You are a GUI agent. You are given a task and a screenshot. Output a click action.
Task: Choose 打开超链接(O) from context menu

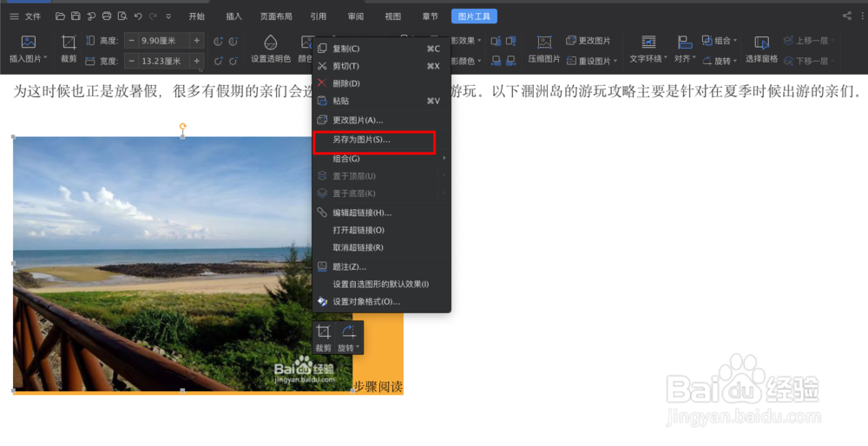click(381, 230)
